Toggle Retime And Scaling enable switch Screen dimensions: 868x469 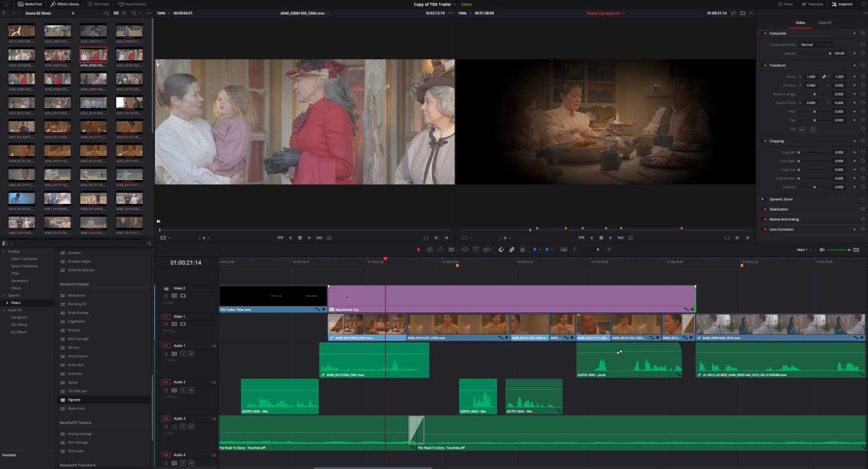click(765, 219)
